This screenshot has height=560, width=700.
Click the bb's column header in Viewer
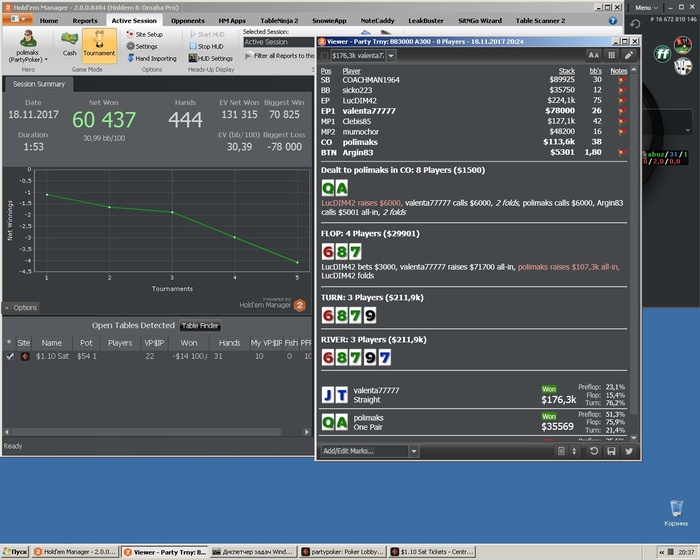click(596, 71)
